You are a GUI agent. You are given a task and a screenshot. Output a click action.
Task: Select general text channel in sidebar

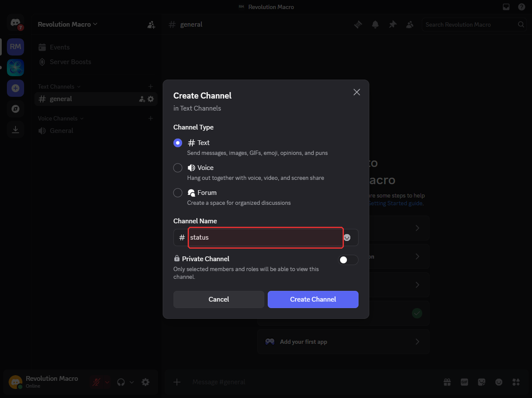(x=96, y=99)
